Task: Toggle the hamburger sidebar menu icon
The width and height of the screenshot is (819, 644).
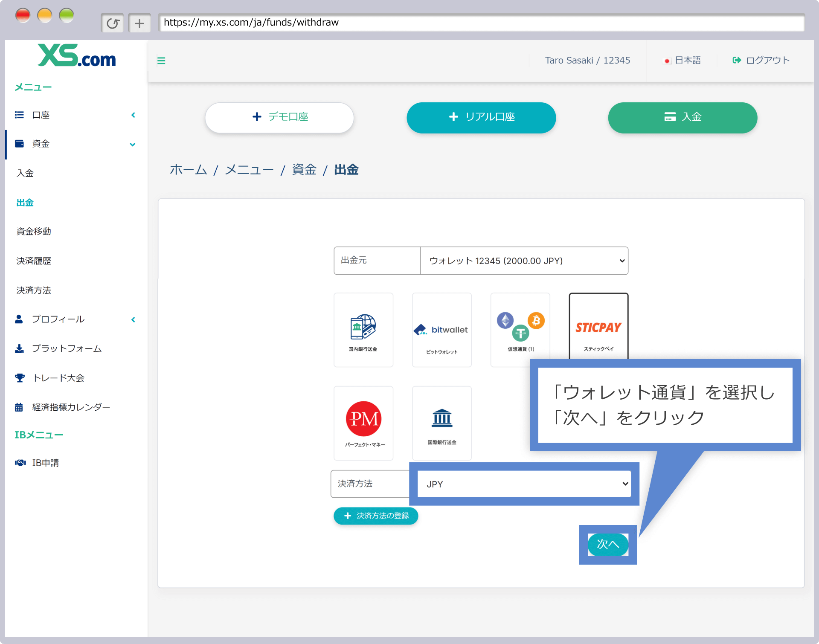Action: click(161, 61)
